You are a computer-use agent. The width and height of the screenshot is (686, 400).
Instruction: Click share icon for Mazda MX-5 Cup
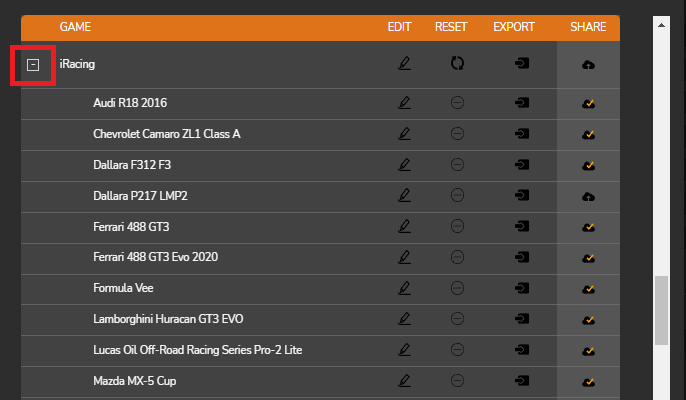(x=588, y=382)
